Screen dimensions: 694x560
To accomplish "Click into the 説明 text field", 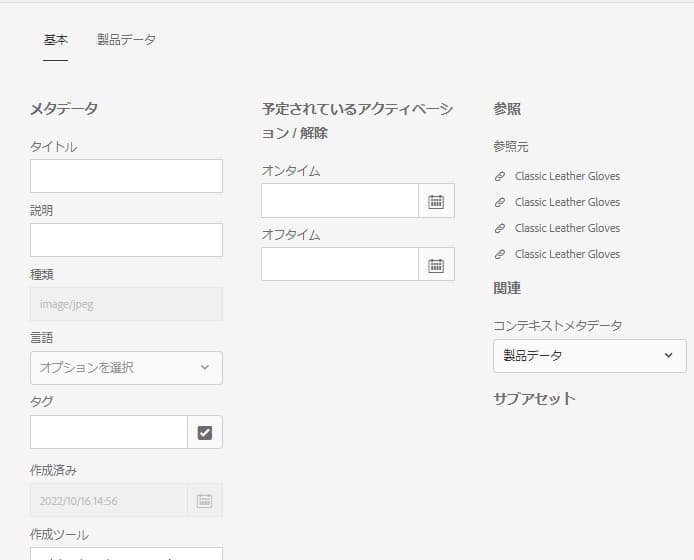I will tap(126, 240).
